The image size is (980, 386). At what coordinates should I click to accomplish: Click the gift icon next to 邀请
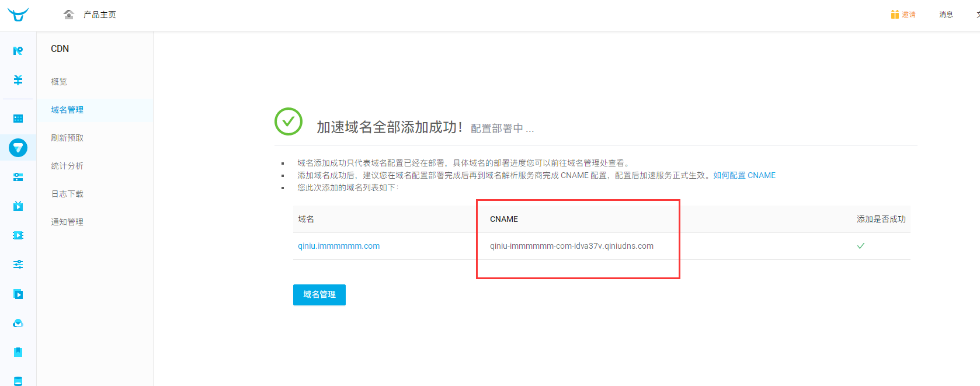click(x=895, y=14)
